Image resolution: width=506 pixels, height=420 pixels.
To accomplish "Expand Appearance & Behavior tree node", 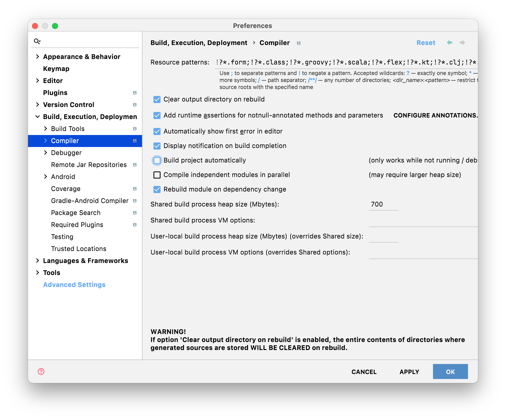I will click(37, 57).
